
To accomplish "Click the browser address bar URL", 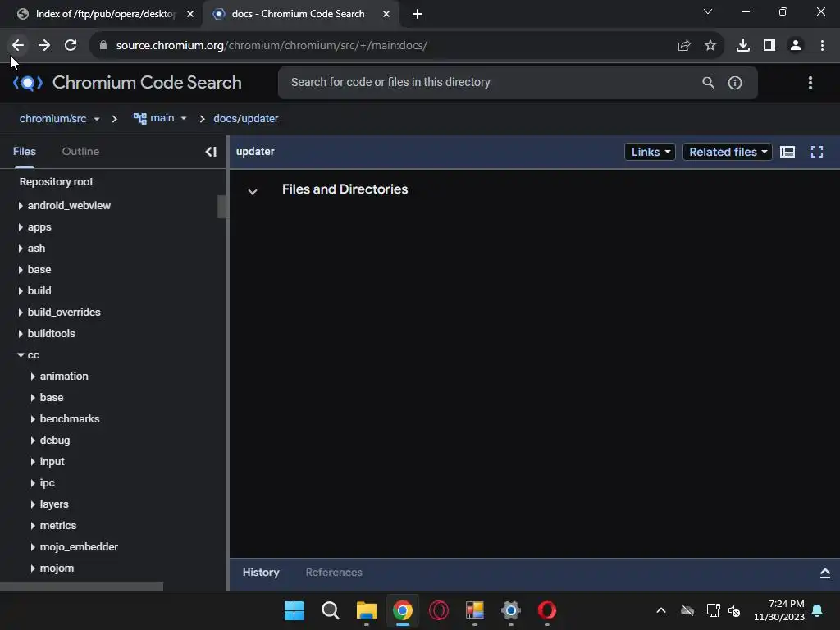I will coord(271,46).
